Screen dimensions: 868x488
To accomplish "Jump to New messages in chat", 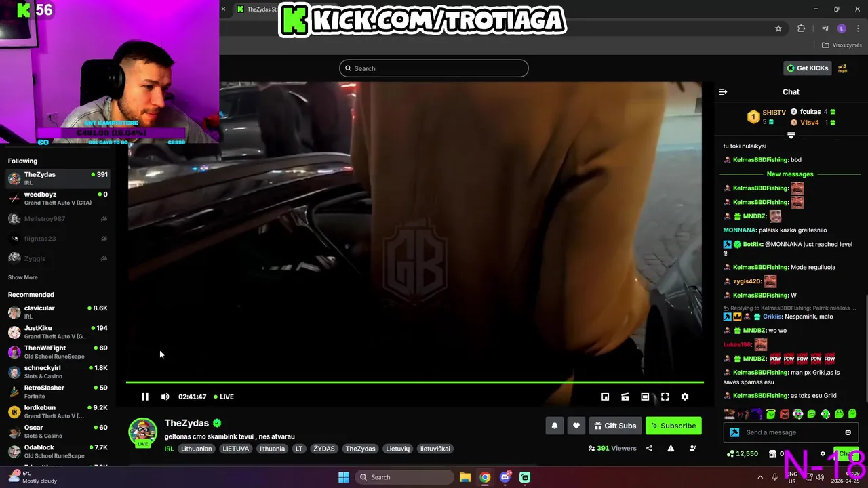I will (x=790, y=174).
